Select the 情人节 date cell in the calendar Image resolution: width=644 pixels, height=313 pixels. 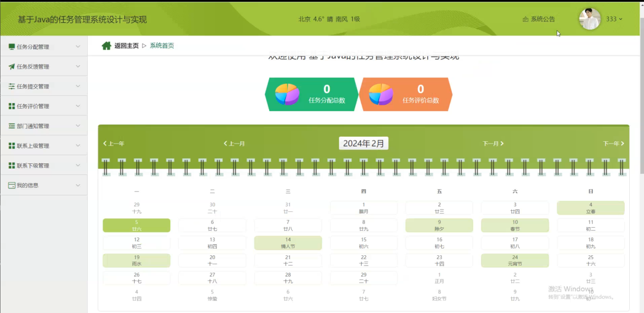pos(288,243)
